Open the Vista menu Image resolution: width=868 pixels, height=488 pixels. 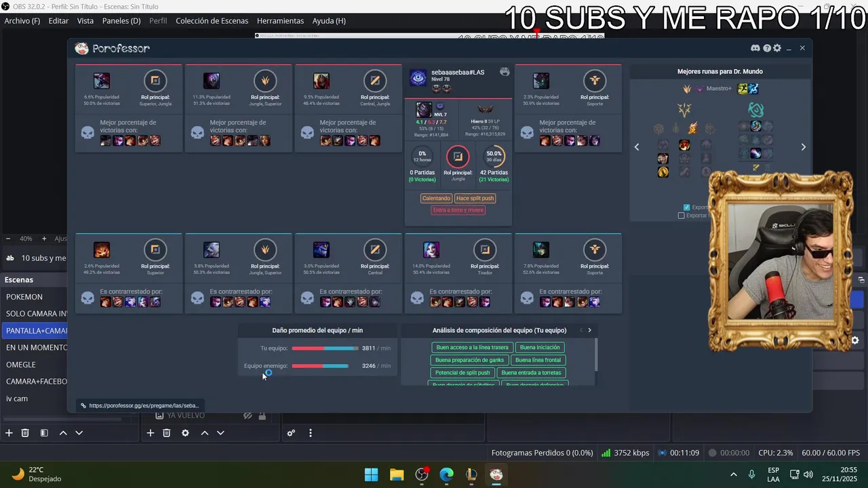tap(85, 21)
